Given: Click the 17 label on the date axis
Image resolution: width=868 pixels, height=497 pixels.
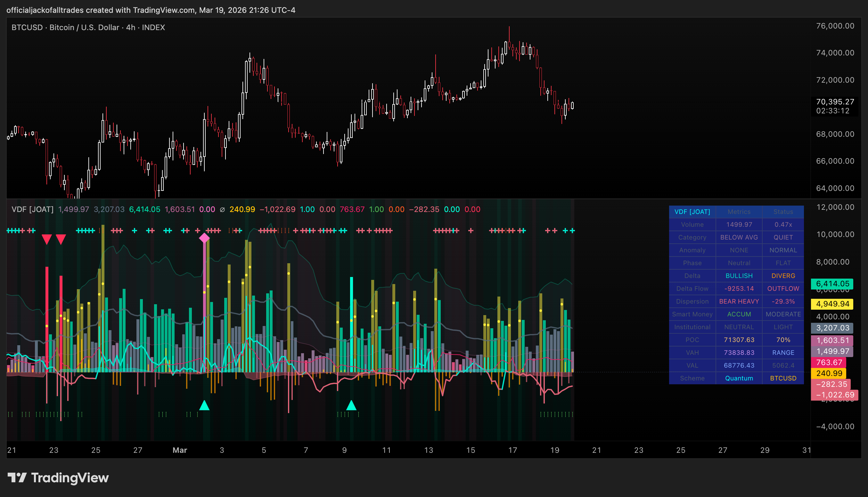Looking at the screenshot, I should click(x=513, y=450).
